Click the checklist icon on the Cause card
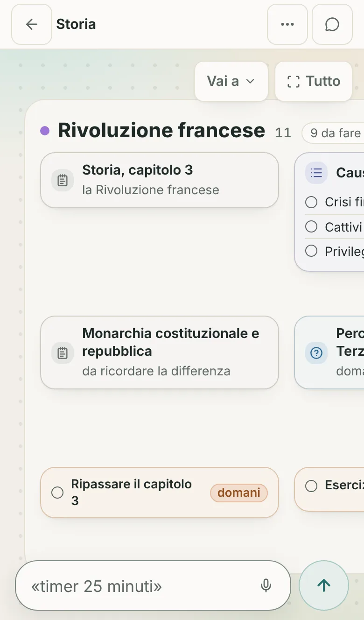 coord(316,173)
